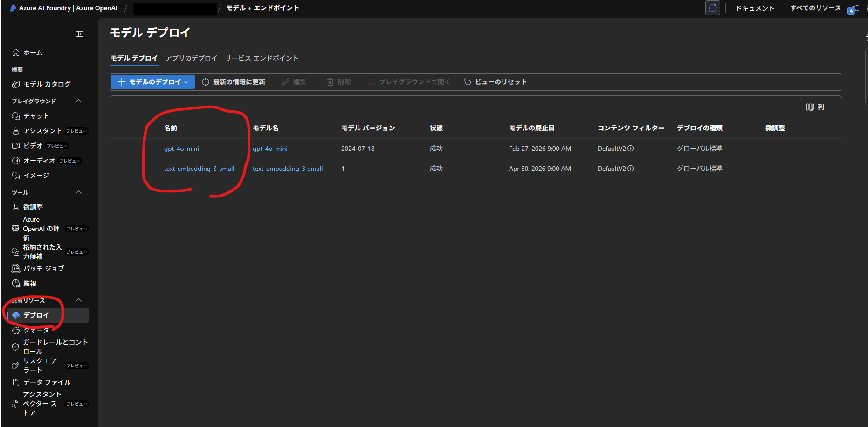Click the モデル バージョン column header
The width and height of the screenshot is (868, 427).
[x=368, y=128]
